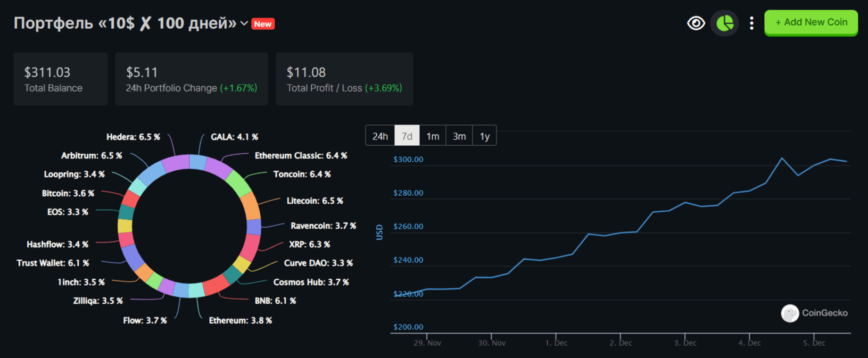
Task: Click the green pie chart icon
Action: click(724, 23)
